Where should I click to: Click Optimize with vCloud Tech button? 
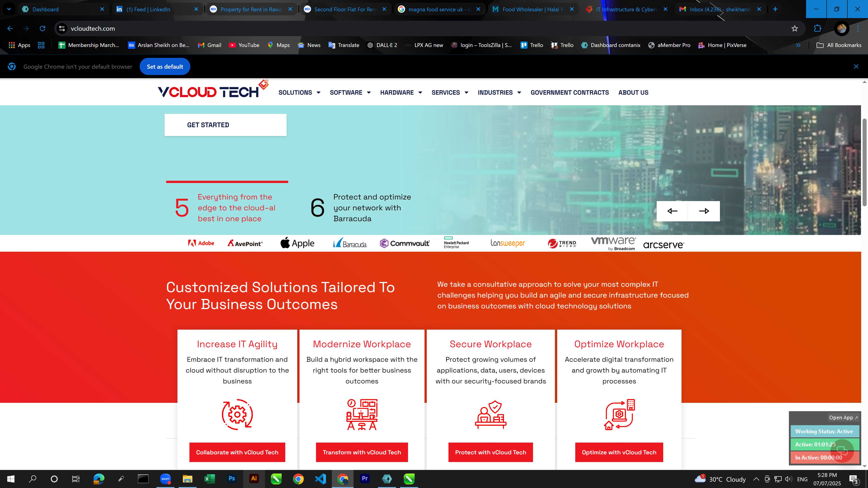point(619,452)
